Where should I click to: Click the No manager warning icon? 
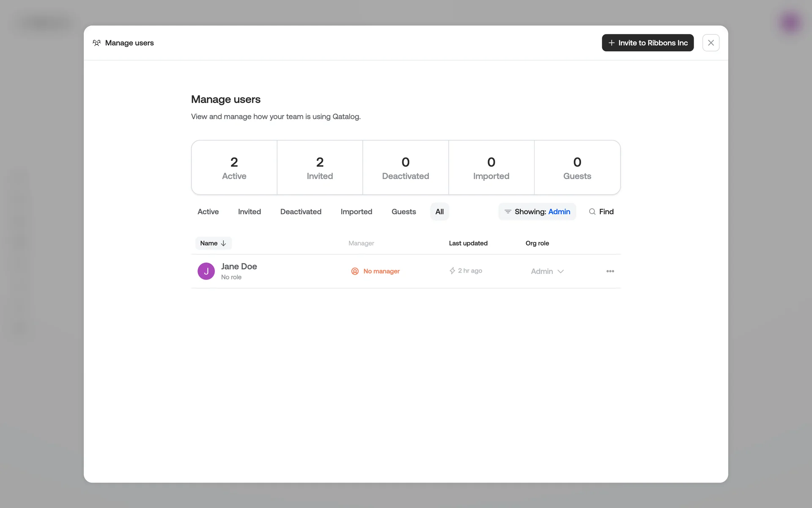[355, 271]
